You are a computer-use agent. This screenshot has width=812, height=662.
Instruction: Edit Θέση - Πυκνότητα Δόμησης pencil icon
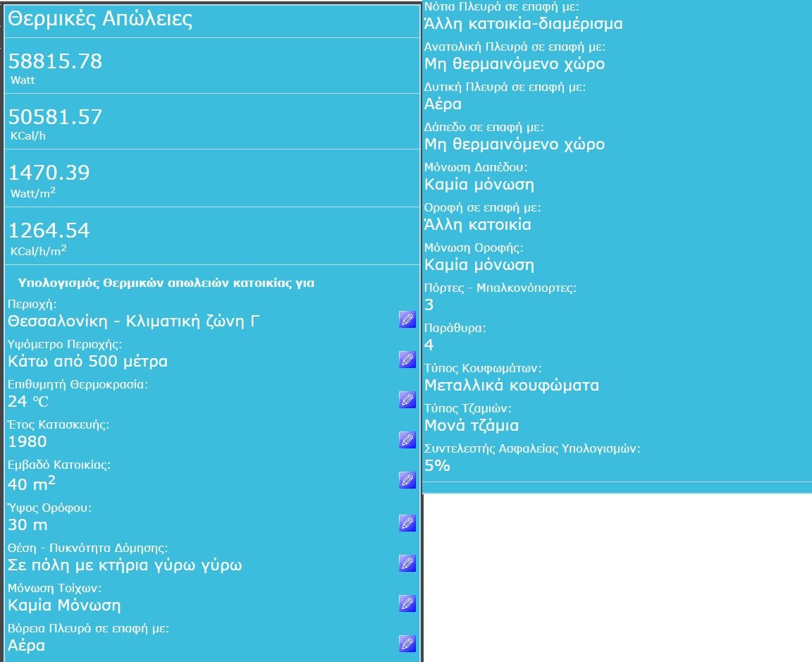[x=407, y=563]
